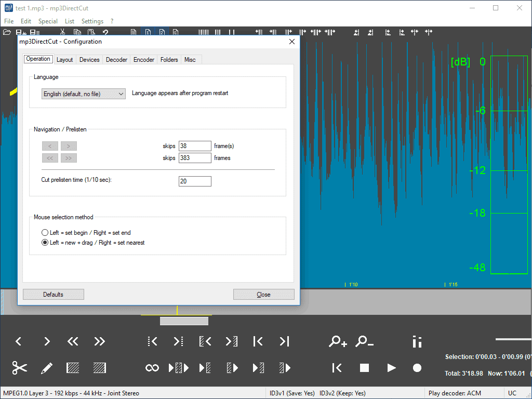The height and width of the screenshot is (399, 532).
Task: Open the Settings menu
Action: pos(92,21)
